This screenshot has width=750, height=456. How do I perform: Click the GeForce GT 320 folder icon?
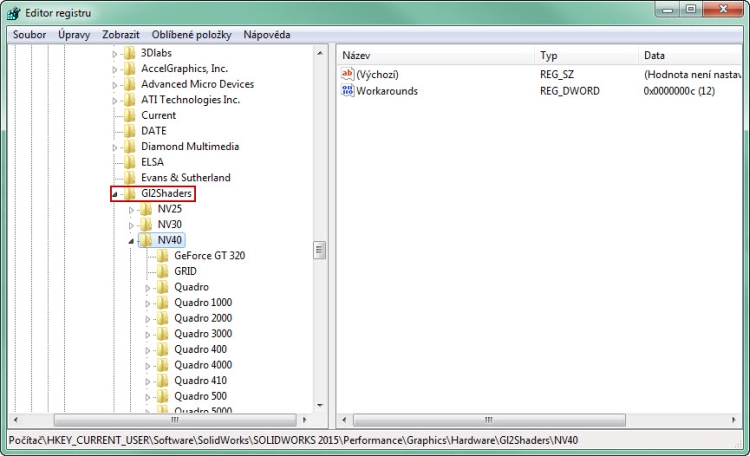point(163,256)
